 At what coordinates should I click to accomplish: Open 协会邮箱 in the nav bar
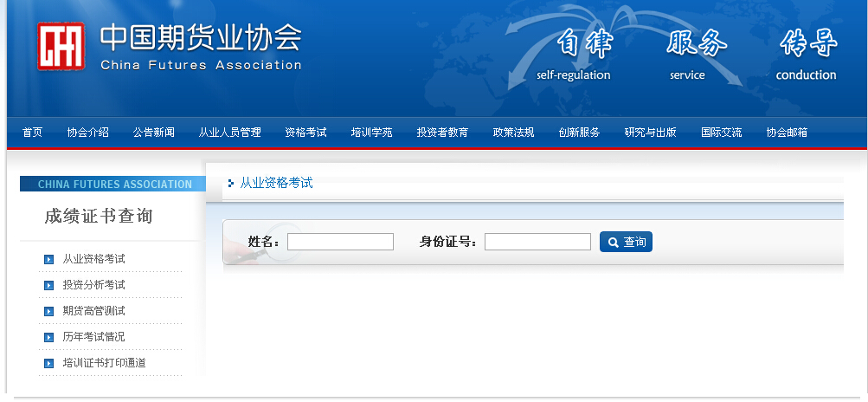(x=787, y=133)
